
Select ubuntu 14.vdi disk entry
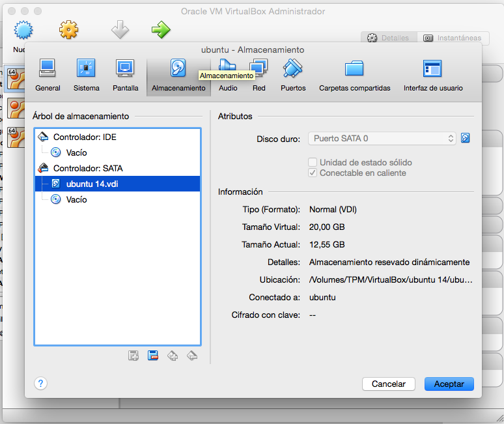[x=117, y=184]
